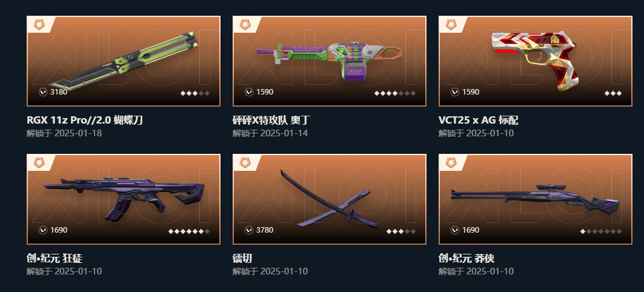Click upgrade level diamonds on 创•纪元 狂徒 card
This screenshot has height=292, width=644.
pos(189,231)
